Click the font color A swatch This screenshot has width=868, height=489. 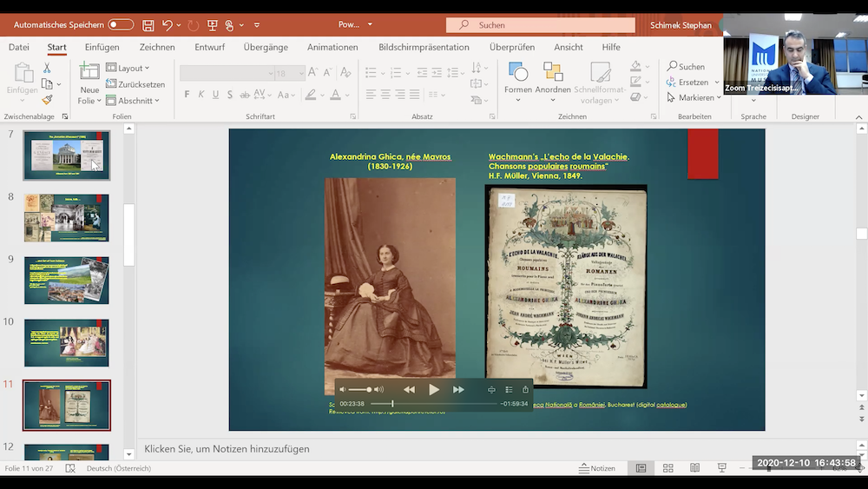pyautogui.click(x=335, y=95)
